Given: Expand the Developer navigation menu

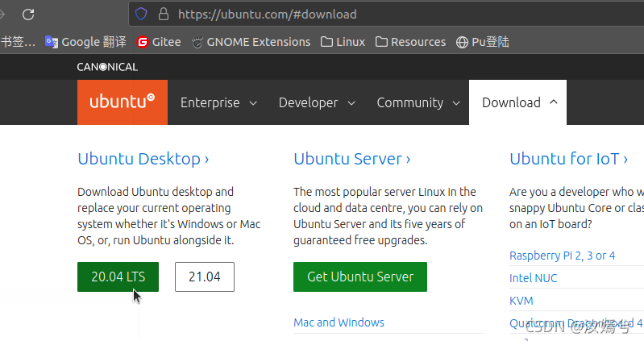Looking at the screenshot, I should point(317,102).
